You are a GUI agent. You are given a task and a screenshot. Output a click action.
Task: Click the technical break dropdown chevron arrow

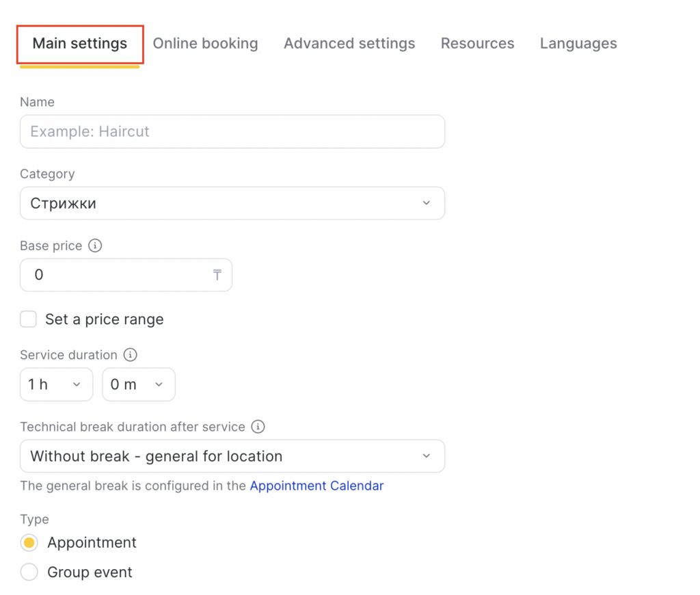[x=426, y=456]
